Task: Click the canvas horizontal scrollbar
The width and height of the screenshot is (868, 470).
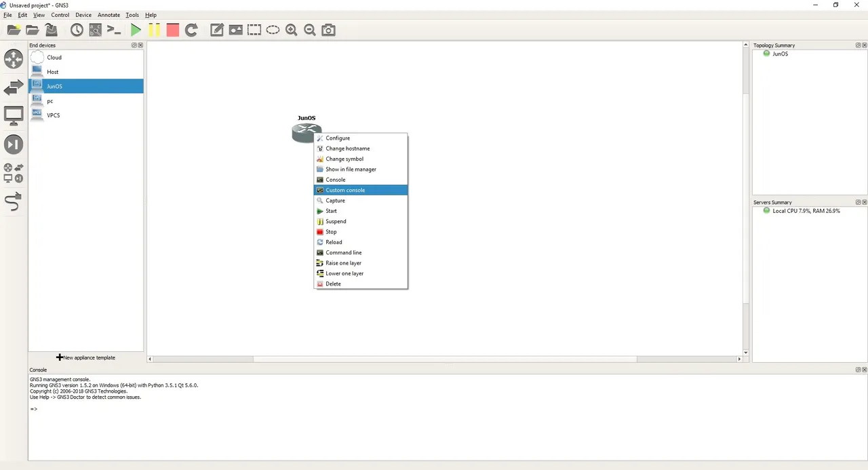Action: point(445,359)
